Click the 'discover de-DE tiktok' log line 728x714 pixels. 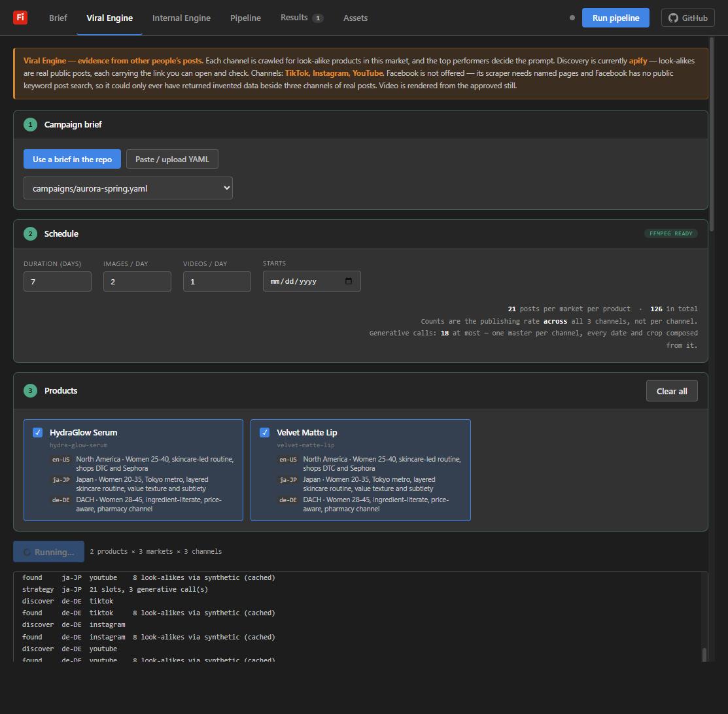[x=68, y=601]
